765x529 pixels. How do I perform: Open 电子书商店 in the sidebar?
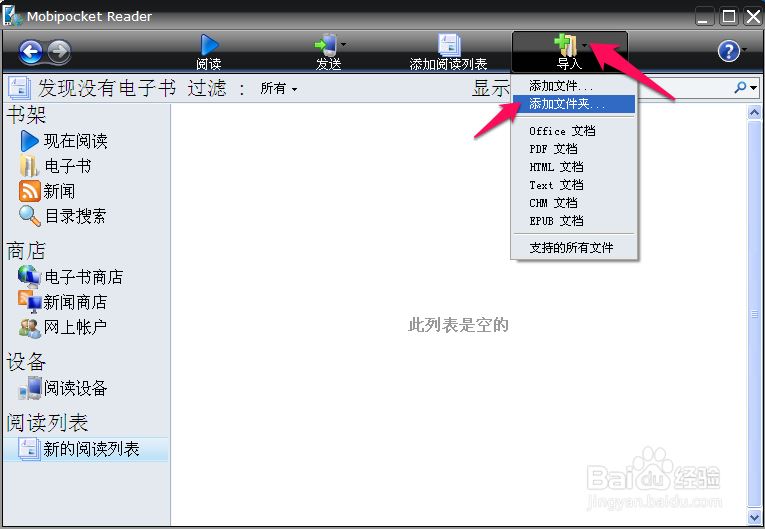[83, 277]
